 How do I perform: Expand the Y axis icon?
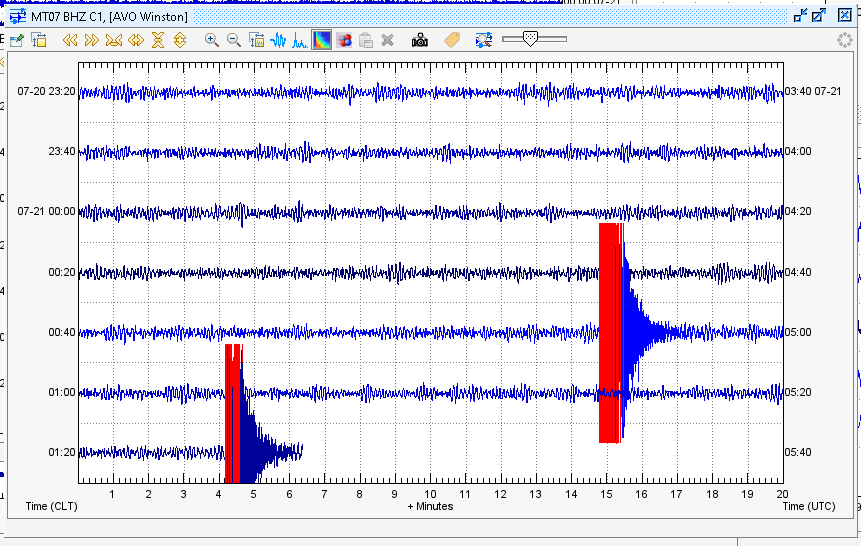point(180,40)
